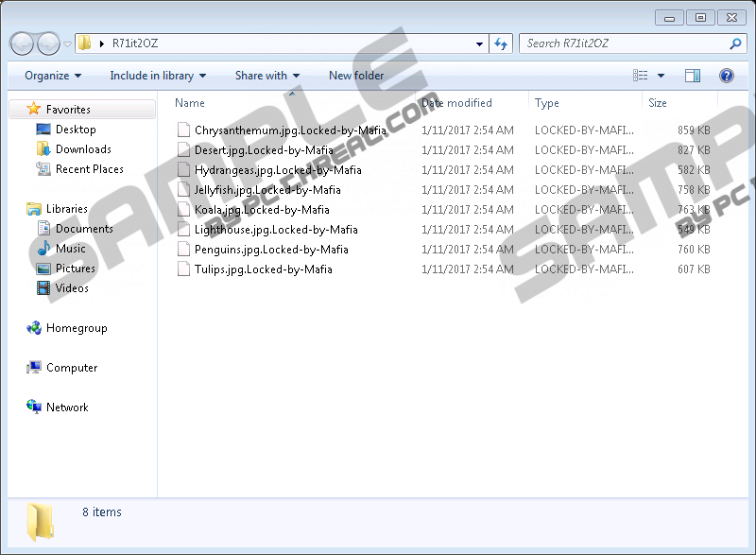Screen dimensions: 756x555
Task: Open the Share with dropdown
Action: (266, 76)
